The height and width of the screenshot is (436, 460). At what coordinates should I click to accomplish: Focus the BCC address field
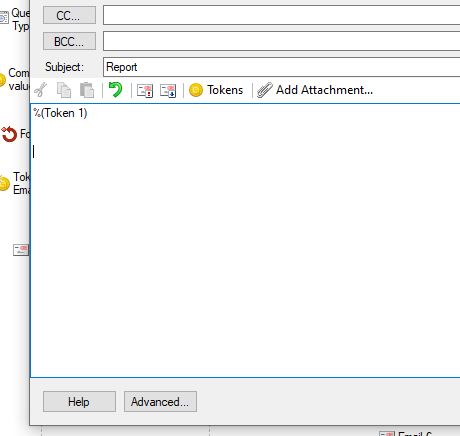coord(282,41)
